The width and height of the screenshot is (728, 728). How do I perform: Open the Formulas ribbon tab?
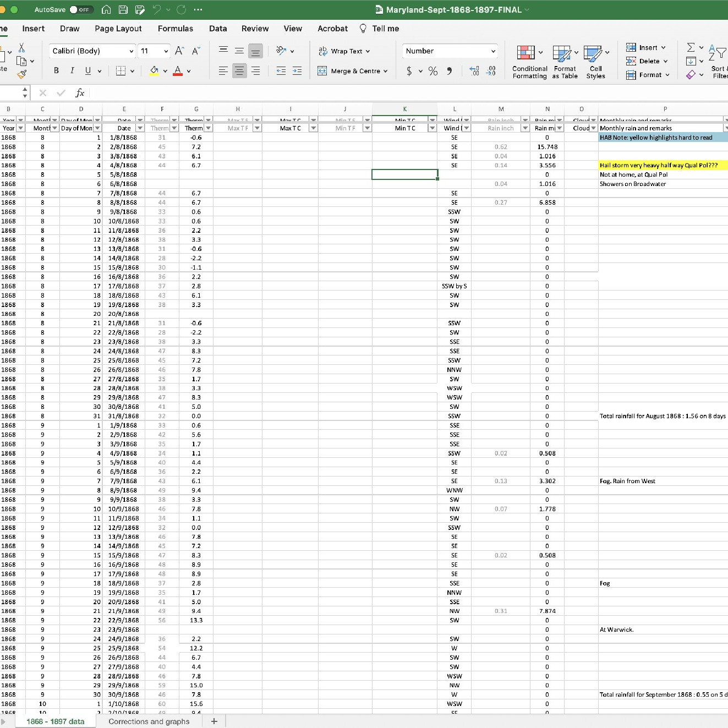(x=176, y=29)
